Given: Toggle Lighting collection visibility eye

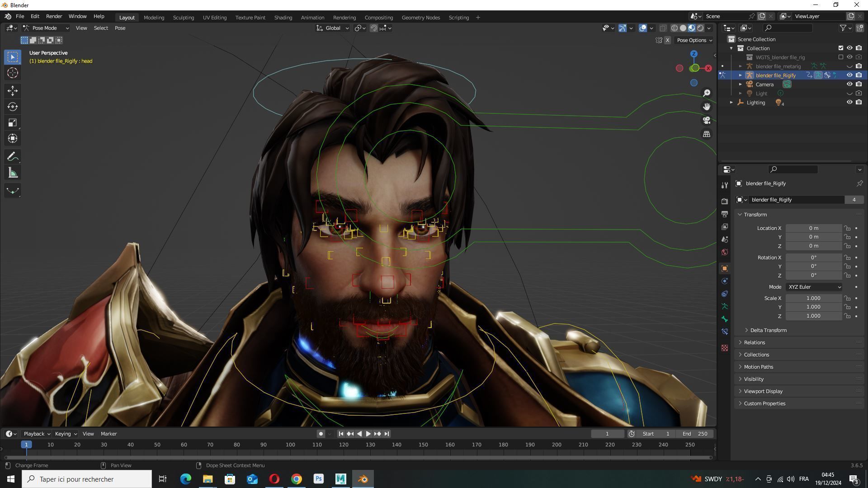Looking at the screenshot, I should click(849, 103).
